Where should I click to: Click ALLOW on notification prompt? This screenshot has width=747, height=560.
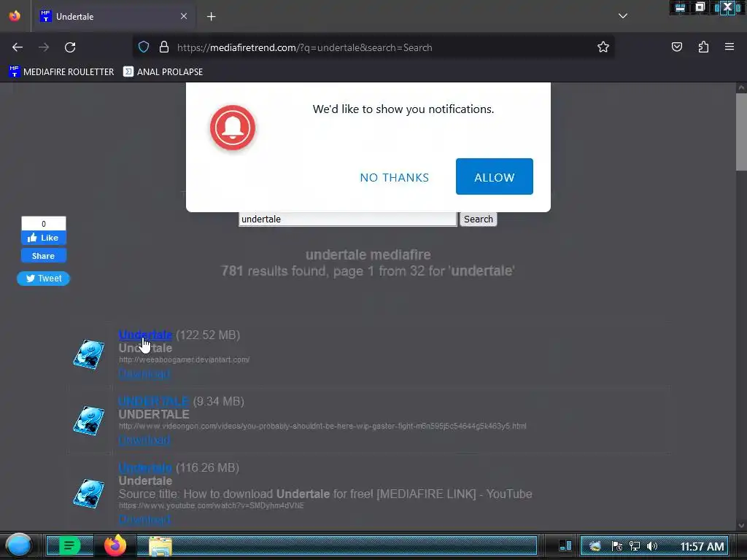(494, 176)
